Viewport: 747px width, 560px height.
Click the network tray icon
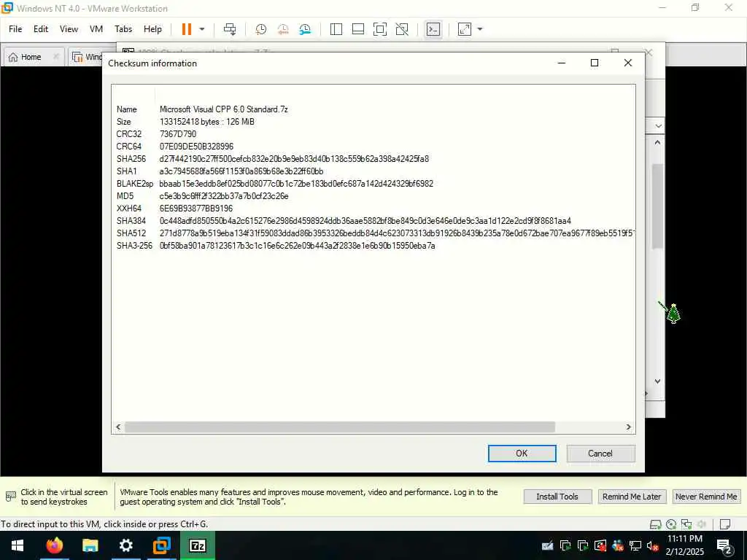(x=635, y=545)
